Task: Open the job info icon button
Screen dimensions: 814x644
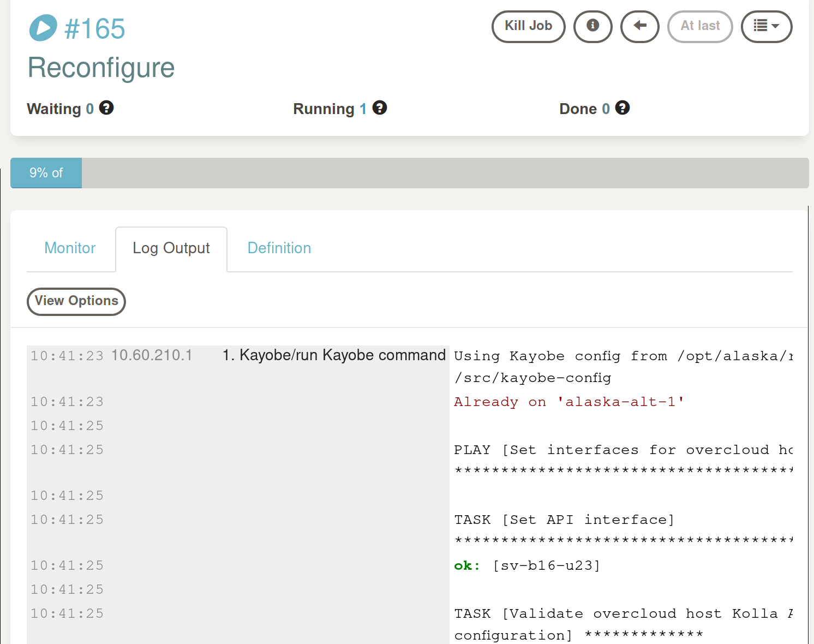Action: [x=592, y=26]
